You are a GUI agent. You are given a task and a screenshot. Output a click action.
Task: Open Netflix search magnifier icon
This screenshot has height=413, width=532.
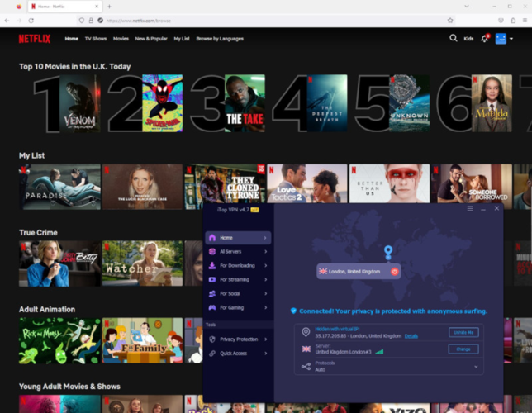(453, 38)
